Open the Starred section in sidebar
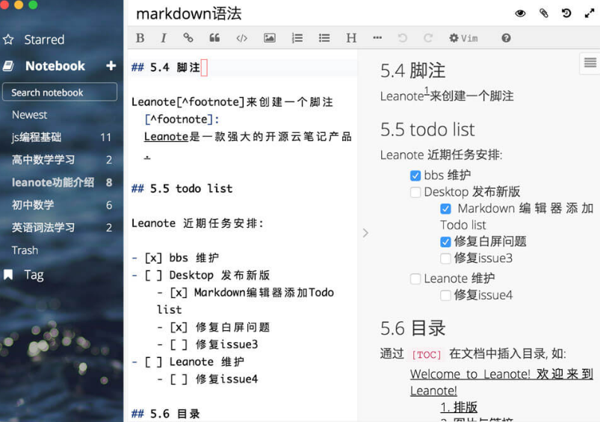The height and width of the screenshot is (422, 600). pos(43,40)
